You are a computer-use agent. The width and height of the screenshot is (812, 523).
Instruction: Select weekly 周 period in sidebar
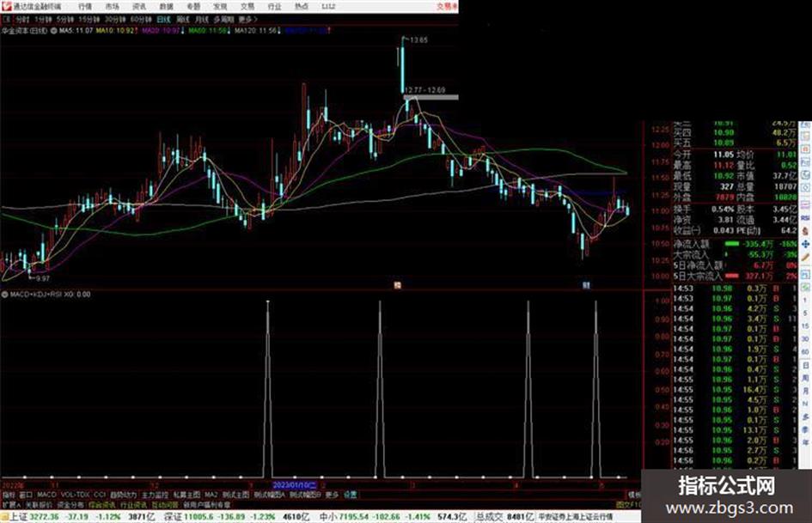[x=805, y=378]
